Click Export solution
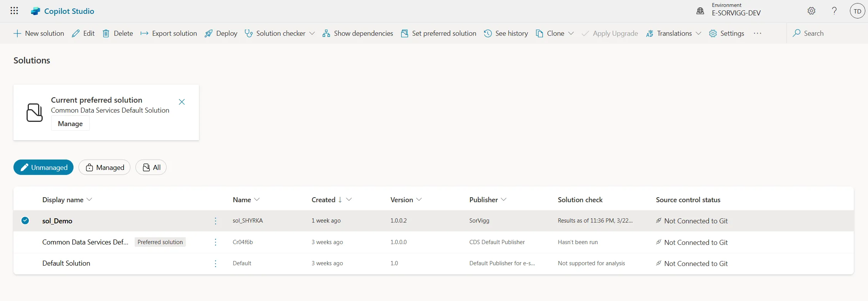 (x=169, y=33)
